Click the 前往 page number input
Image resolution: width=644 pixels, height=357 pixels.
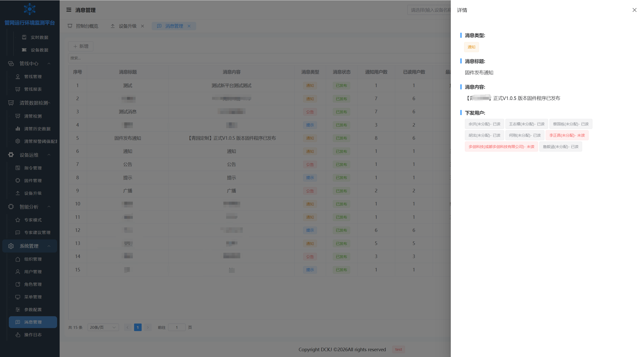point(177,327)
